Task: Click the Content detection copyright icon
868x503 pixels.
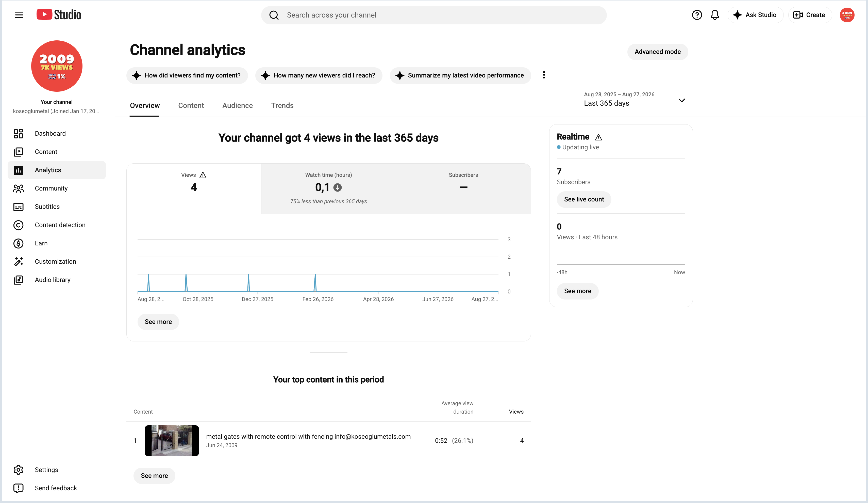Action: click(x=18, y=225)
